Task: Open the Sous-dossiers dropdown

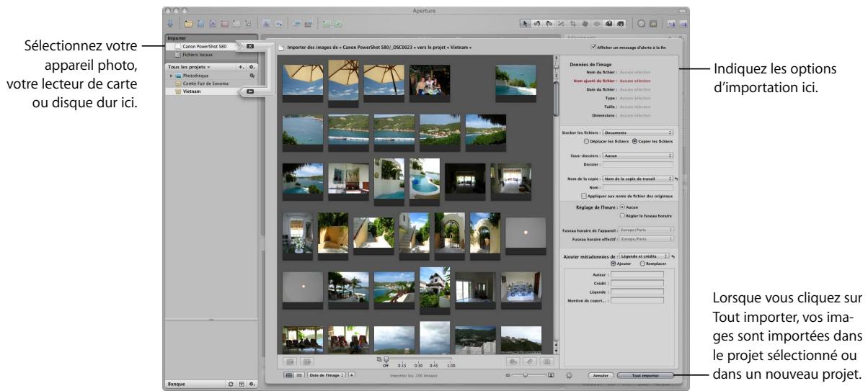Action: [637, 156]
